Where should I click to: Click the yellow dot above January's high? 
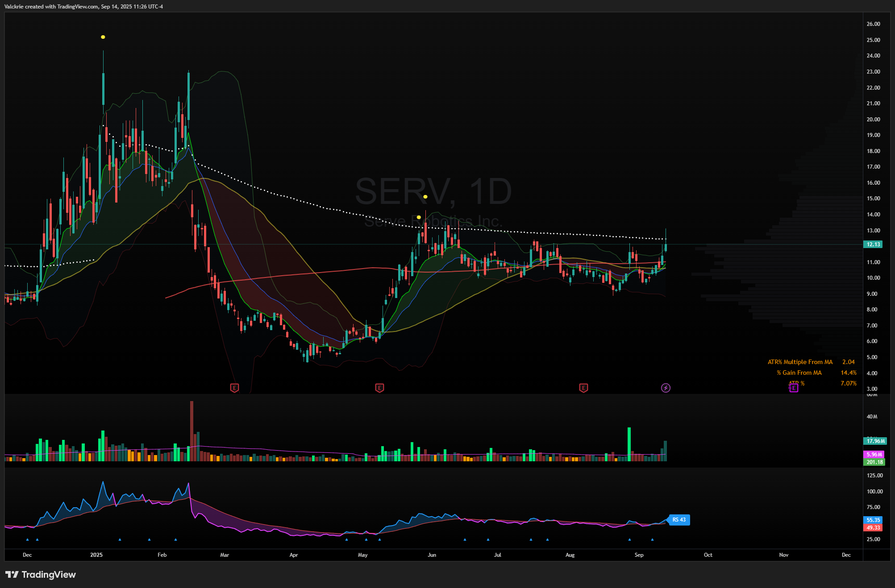click(x=103, y=37)
